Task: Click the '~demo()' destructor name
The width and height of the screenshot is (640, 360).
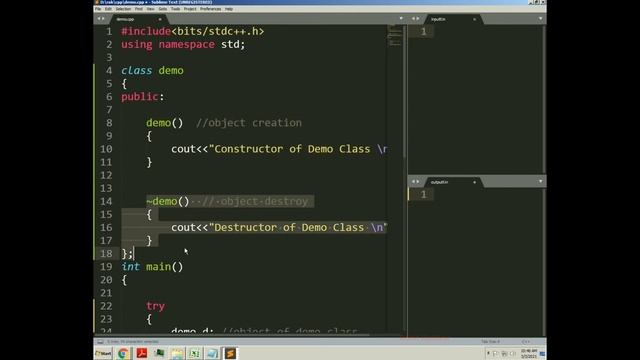Action: pos(167,201)
